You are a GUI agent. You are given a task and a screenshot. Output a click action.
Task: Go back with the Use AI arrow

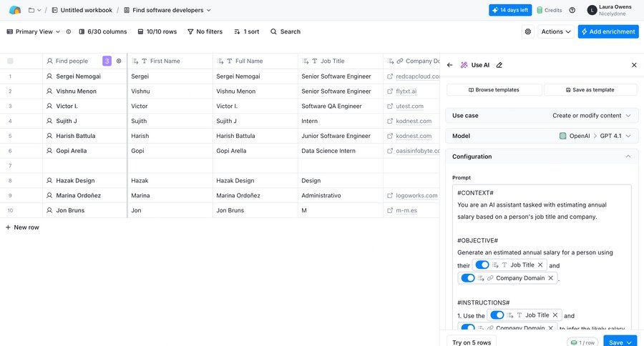[x=450, y=65]
